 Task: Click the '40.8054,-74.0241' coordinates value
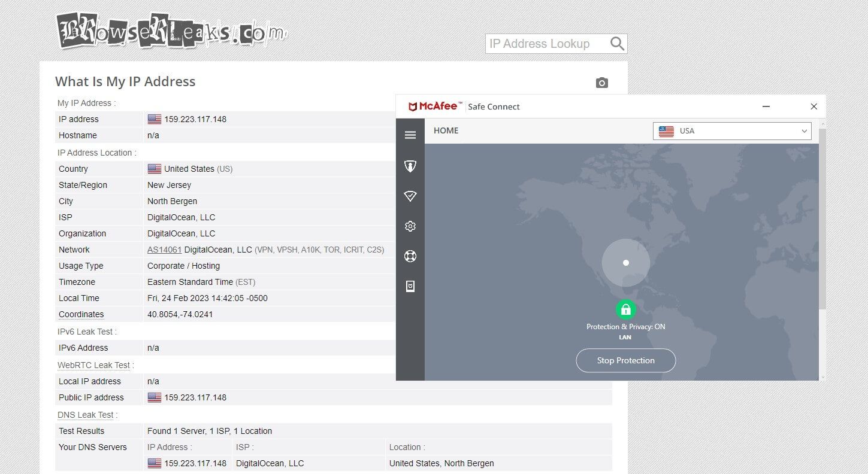click(x=180, y=314)
